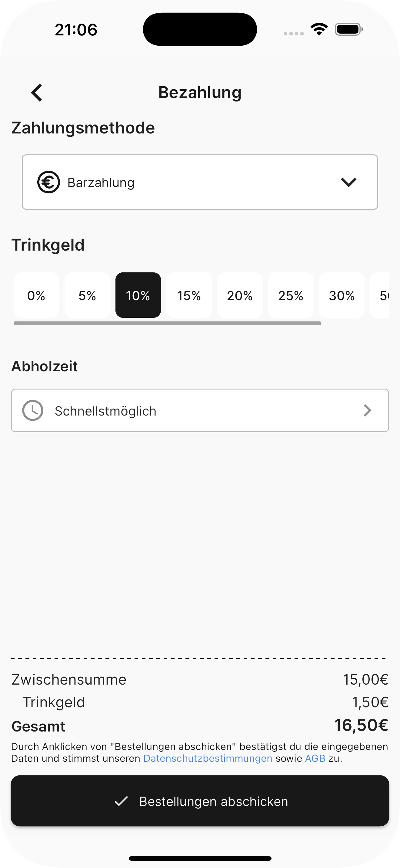Tap the Wi-Fi status icon
The width and height of the screenshot is (400, 868).
coord(319,29)
